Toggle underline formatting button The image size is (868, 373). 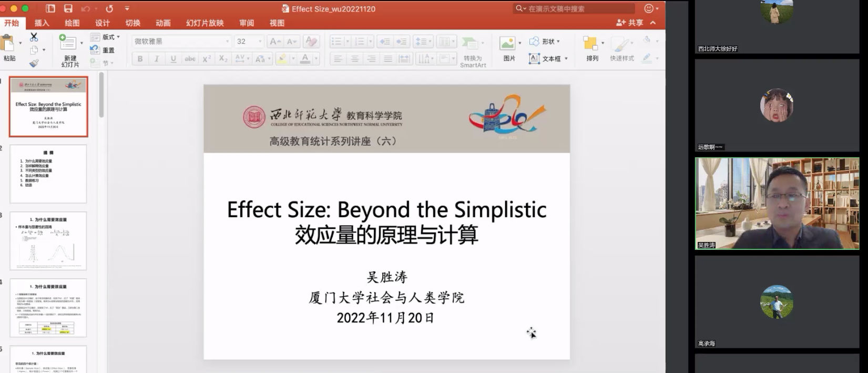[x=173, y=59]
